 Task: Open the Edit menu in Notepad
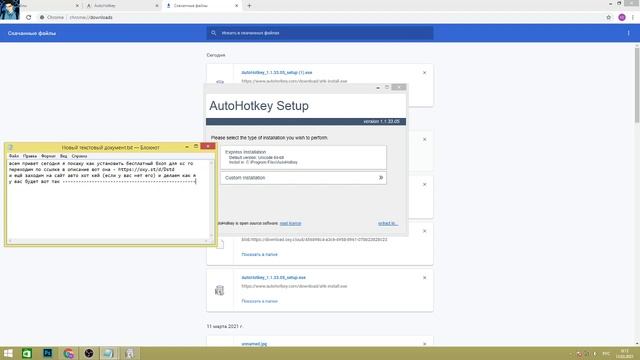pyautogui.click(x=30, y=156)
